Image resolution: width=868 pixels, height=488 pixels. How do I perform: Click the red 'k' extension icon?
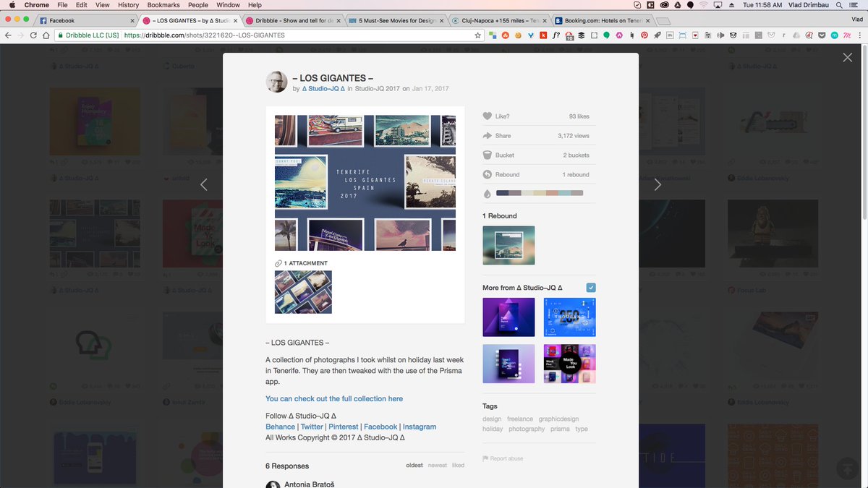pyautogui.click(x=543, y=35)
